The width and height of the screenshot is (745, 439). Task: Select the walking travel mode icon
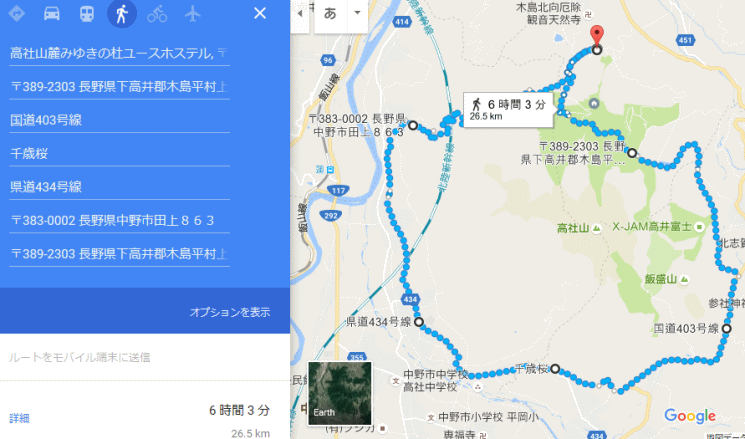pyautogui.click(x=122, y=13)
